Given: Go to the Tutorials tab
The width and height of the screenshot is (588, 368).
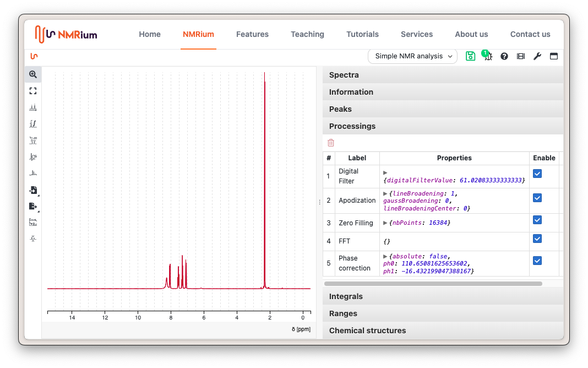Looking at the screenshot, I should tap(362, 34).
